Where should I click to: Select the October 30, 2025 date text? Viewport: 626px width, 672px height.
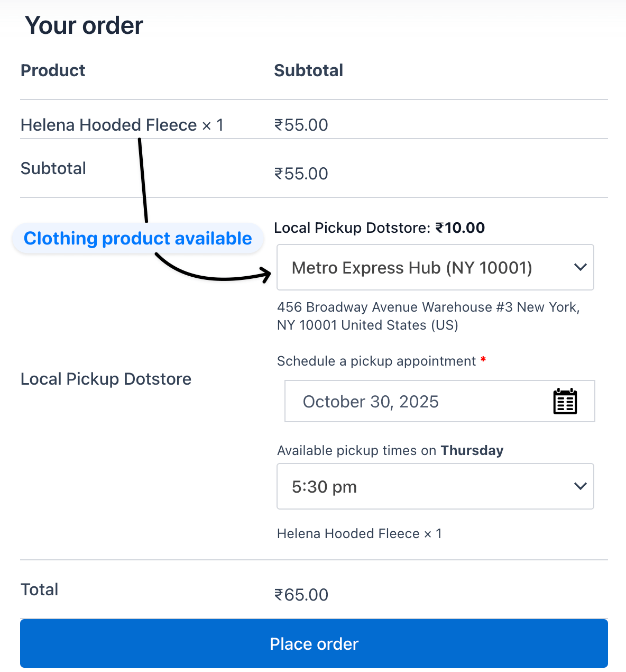pyautogui.click(x=370, y=401)
